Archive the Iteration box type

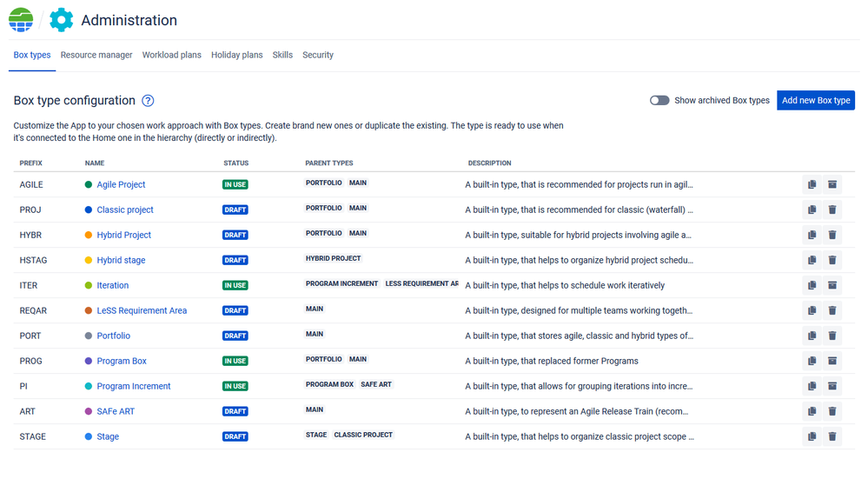832,285
